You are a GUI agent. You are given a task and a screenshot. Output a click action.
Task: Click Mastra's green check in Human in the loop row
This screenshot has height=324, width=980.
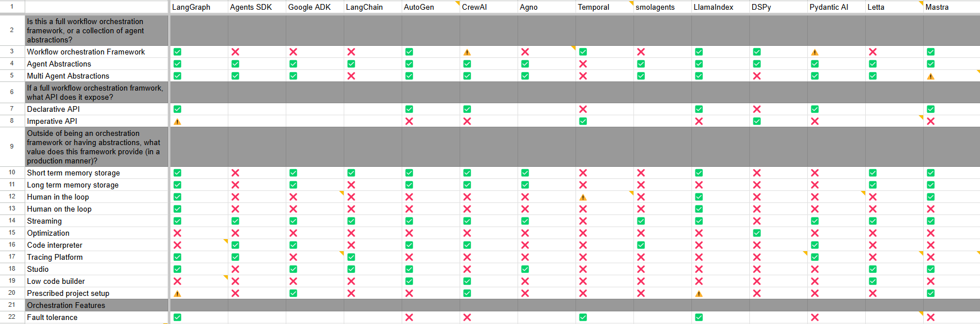coord(931,197)
